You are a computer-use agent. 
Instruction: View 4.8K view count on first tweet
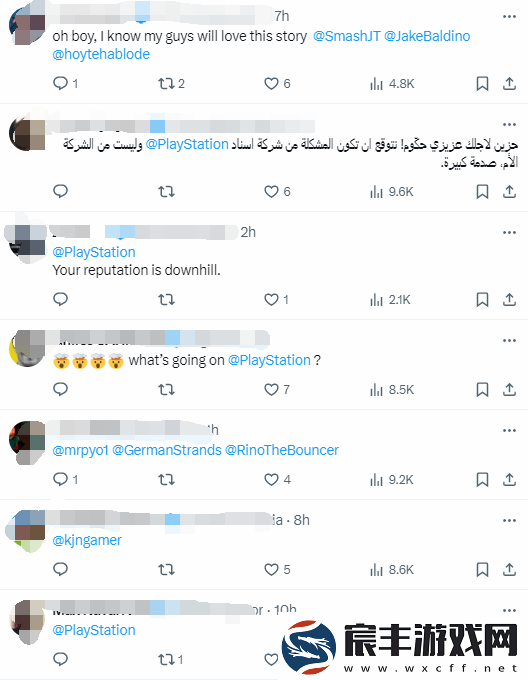pyautogui.click(x=392, y=84)
